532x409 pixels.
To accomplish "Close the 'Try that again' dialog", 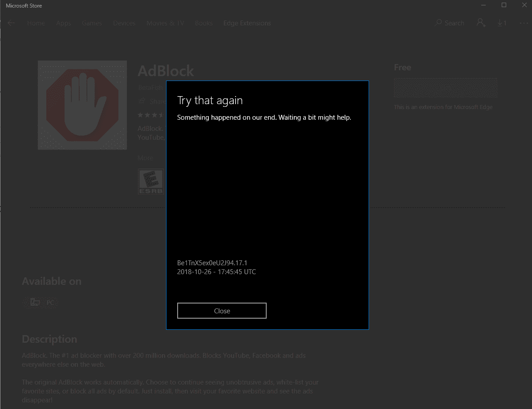I will point(222,311).
